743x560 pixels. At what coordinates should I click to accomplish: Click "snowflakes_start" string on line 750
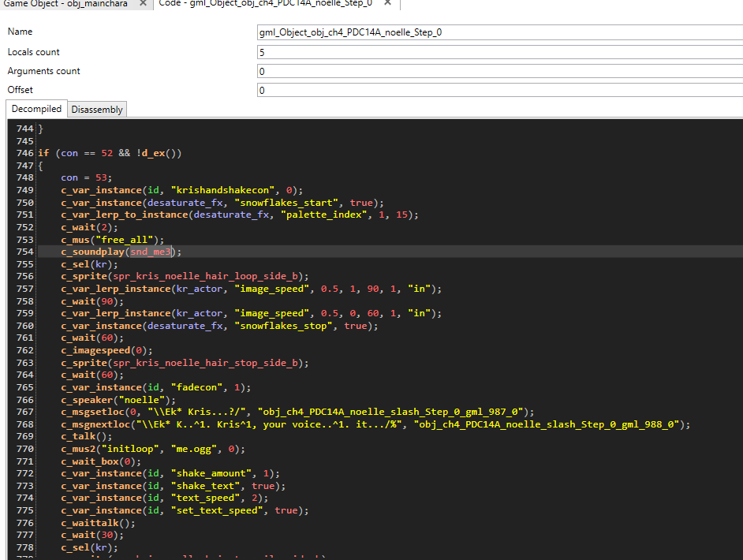(286, 203)
